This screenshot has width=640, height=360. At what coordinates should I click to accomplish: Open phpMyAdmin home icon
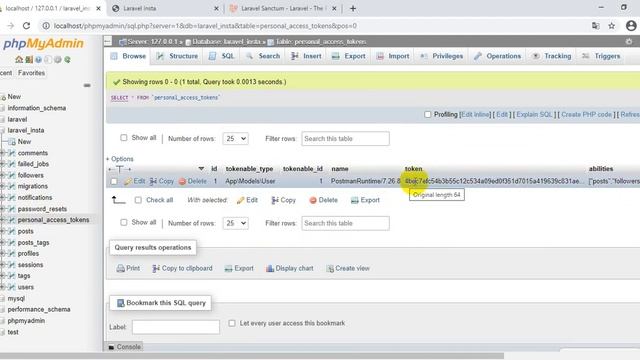(19, 60)
